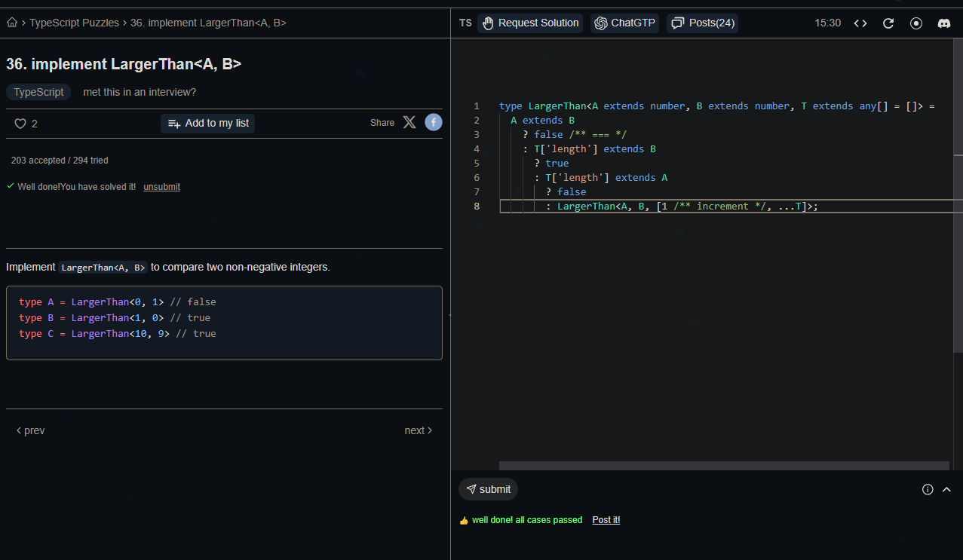Click the 'well done! all cases passed' message
963x560 pixels.
526,520
